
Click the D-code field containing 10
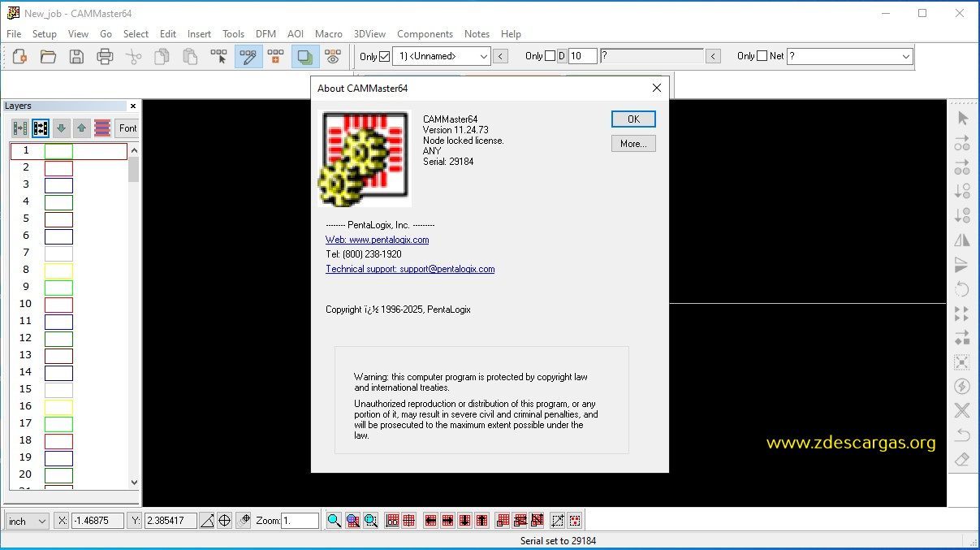tap(583, 56)
